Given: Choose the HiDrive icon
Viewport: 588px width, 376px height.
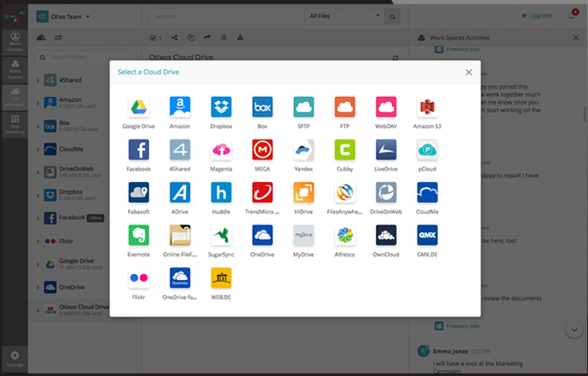Looking at the screenshot, I should click(304, 193).
